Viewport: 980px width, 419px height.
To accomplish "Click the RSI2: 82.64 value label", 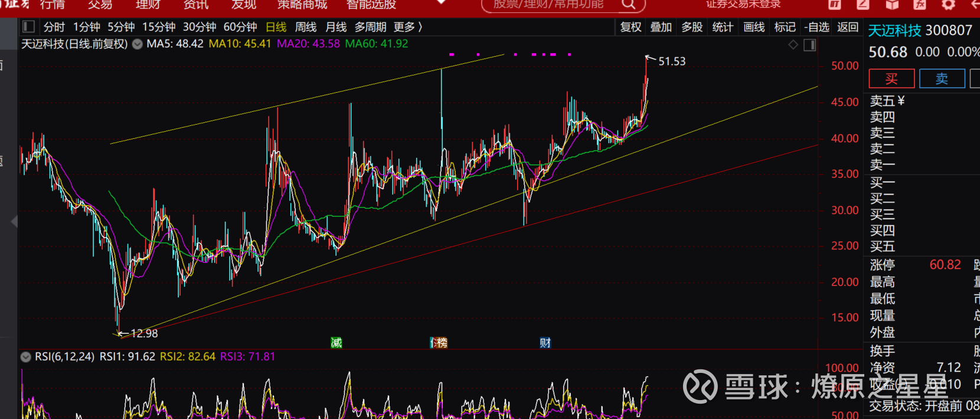I will 188,357.
